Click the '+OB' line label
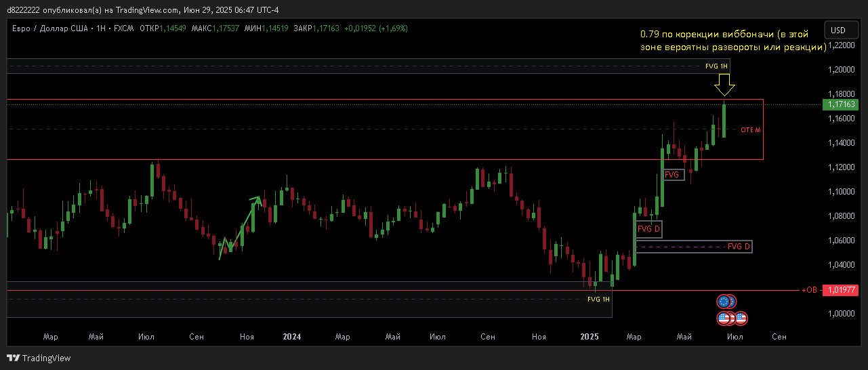This screenshot has width=868, height=370. click(809, 290)
